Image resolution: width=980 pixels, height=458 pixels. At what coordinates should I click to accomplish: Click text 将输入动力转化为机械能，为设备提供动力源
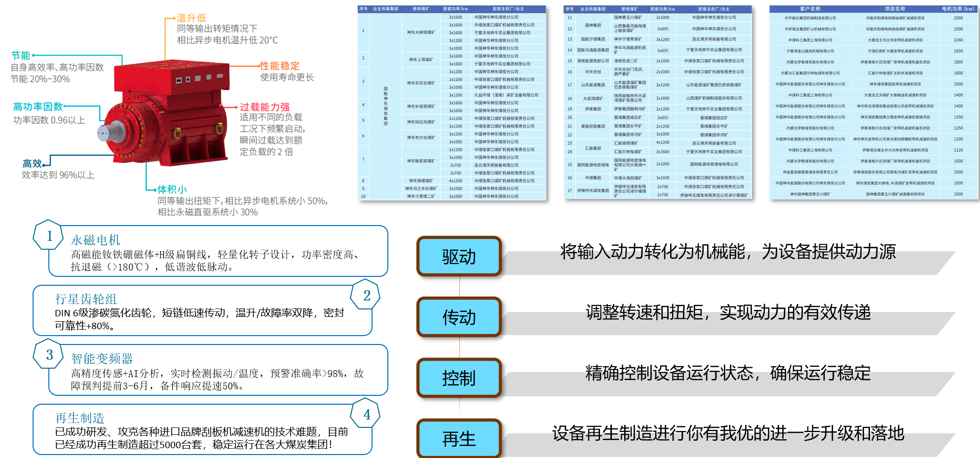(728, 252)
